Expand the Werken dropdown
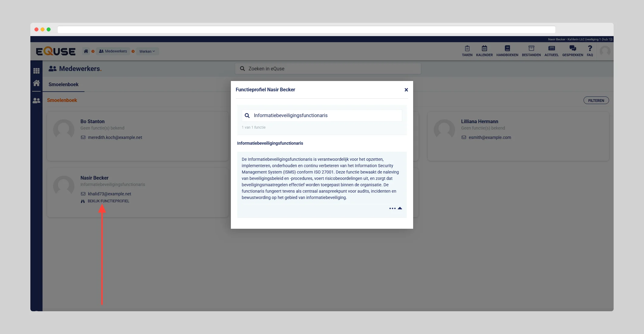The width and height of the screenshot is (644, 334). 147,51
